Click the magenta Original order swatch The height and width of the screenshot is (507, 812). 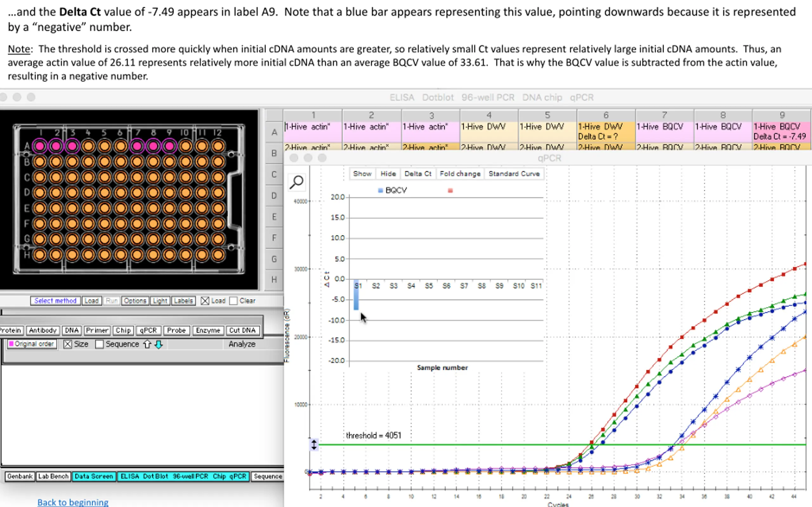(x=11, y=344)
